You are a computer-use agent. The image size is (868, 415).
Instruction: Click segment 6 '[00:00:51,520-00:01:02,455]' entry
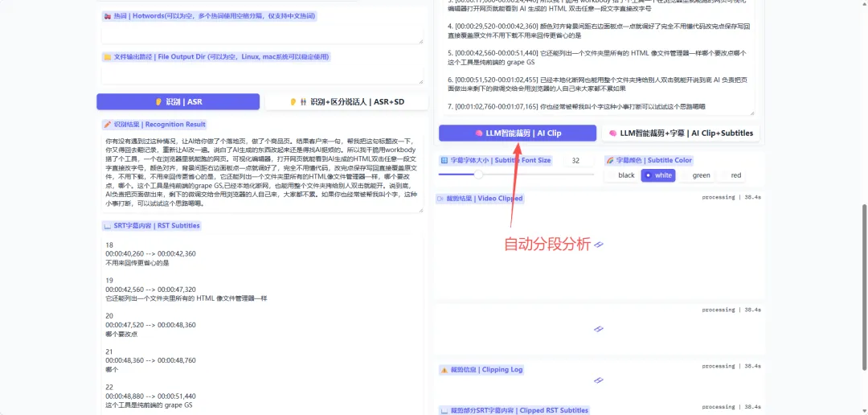pos(596,83)
